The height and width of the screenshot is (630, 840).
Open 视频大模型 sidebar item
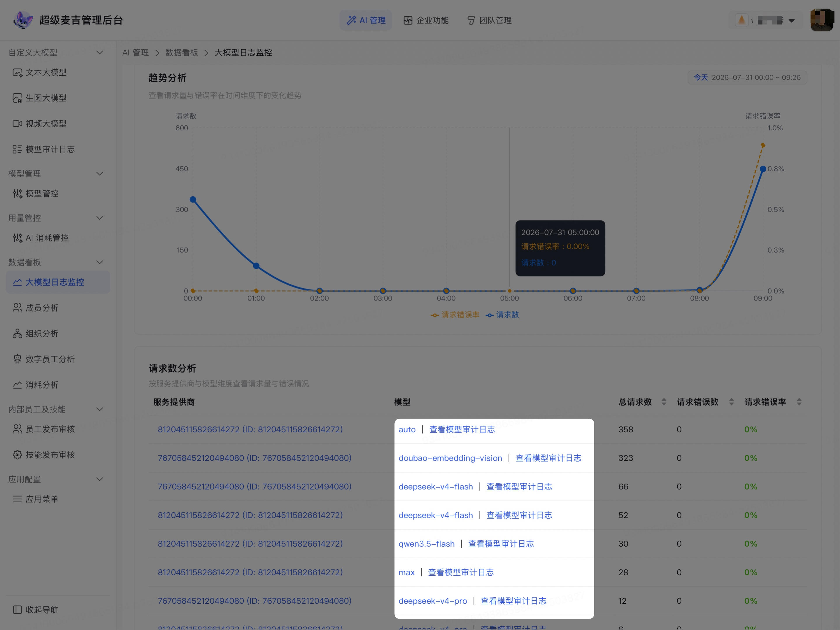[58, 123]
